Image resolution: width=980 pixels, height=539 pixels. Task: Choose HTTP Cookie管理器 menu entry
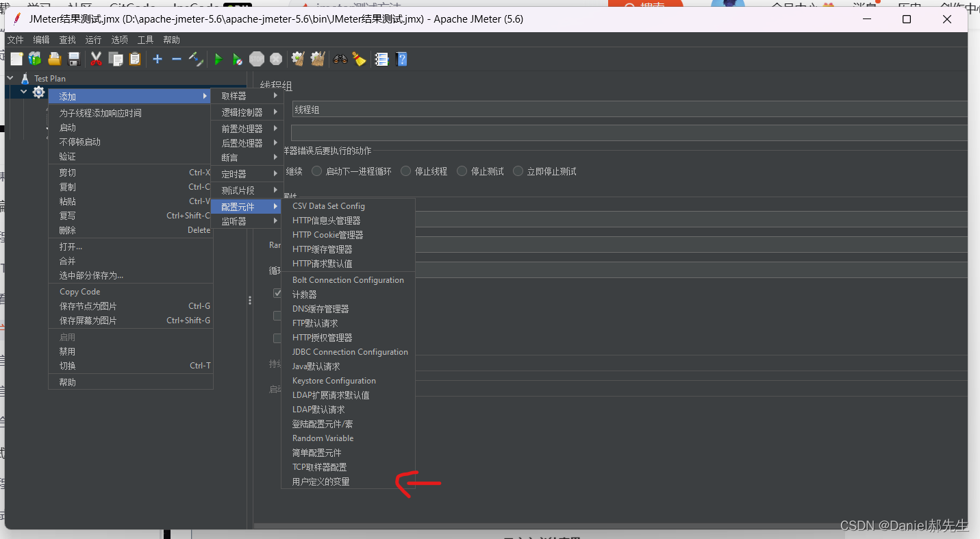[x=348, y=235]
